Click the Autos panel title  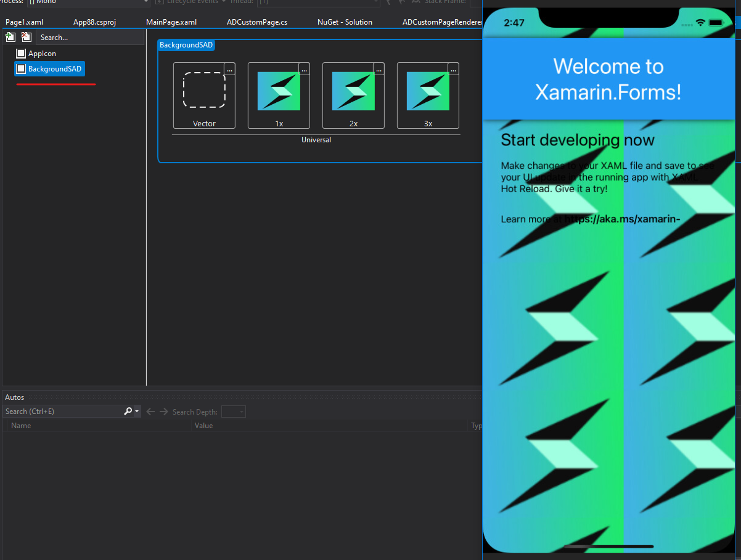click(15, 397)
